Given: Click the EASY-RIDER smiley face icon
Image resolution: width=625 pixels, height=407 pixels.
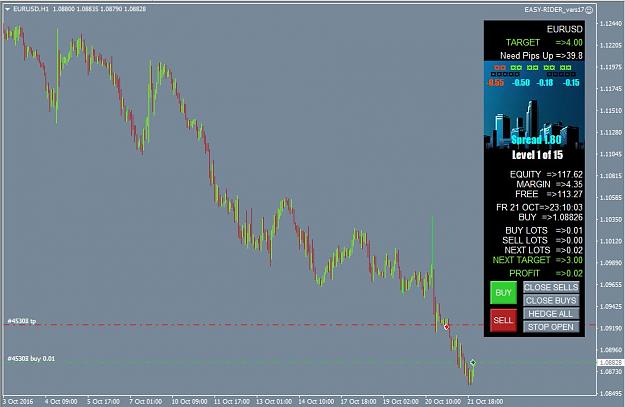Looking at the screenshot, I should (x=589, y=10).
